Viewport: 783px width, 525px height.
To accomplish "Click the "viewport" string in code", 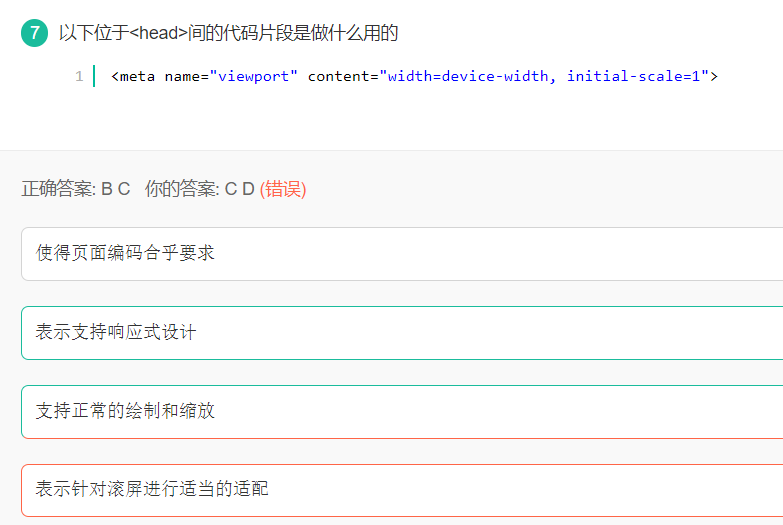I will pos(253,76).
